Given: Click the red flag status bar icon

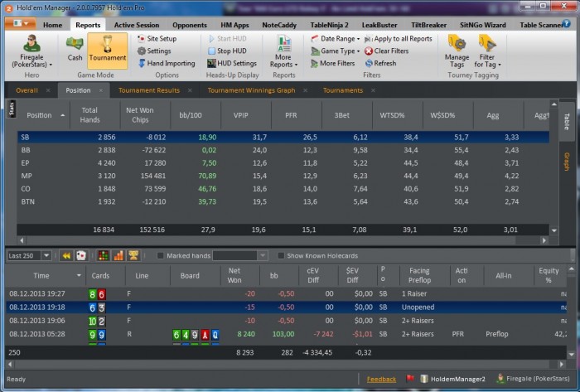Looking at the screenshot, I should pos(410,379).
